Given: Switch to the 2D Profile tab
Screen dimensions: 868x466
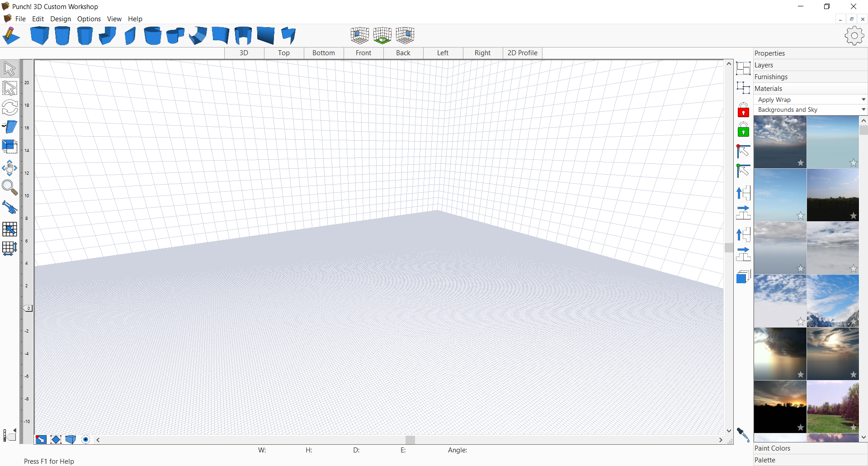Looking at the screenshot, I should point(523,53).
